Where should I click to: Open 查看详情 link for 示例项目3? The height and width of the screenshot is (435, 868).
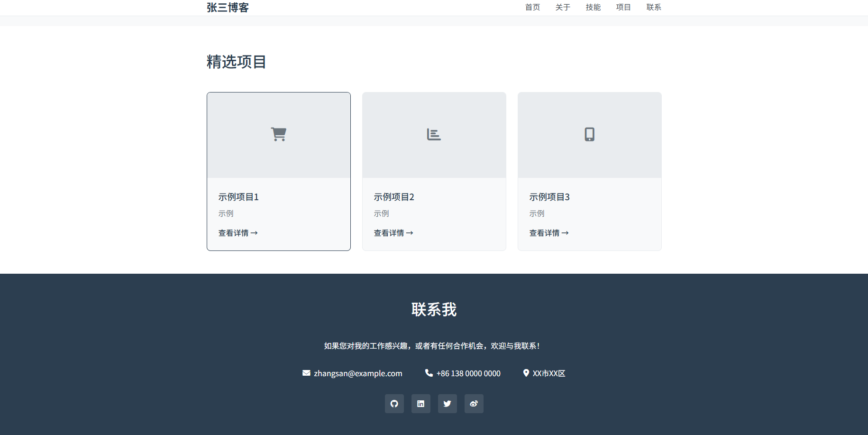point(549,233)
